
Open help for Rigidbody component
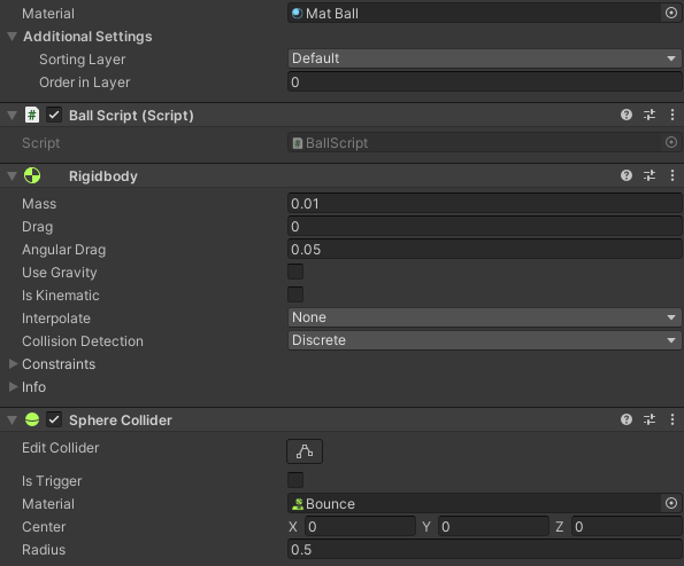tap(626, 175)
